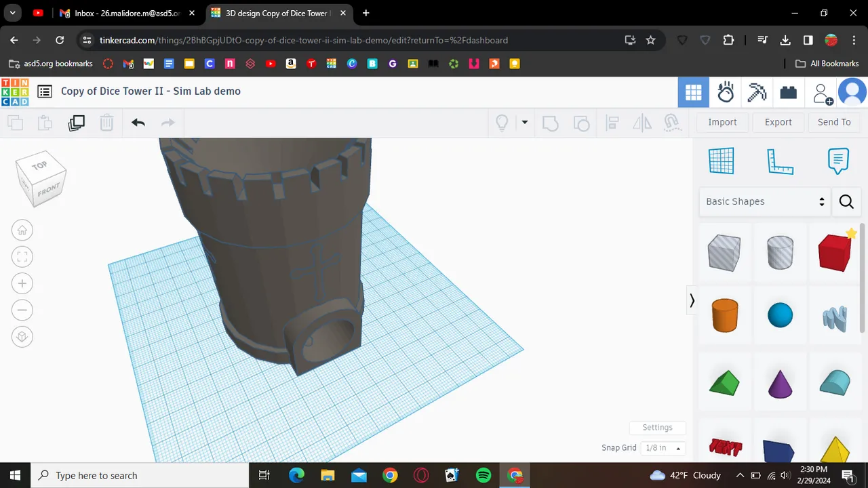868x488 pixels.
Task: Open workplane Settings button
Action: [x=657, y=428]
